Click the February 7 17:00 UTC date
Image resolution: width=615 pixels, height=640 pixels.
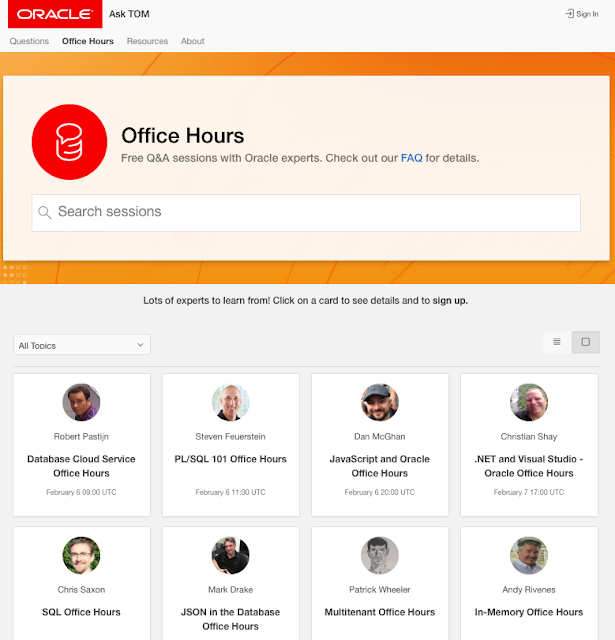(x=529, y=492)
